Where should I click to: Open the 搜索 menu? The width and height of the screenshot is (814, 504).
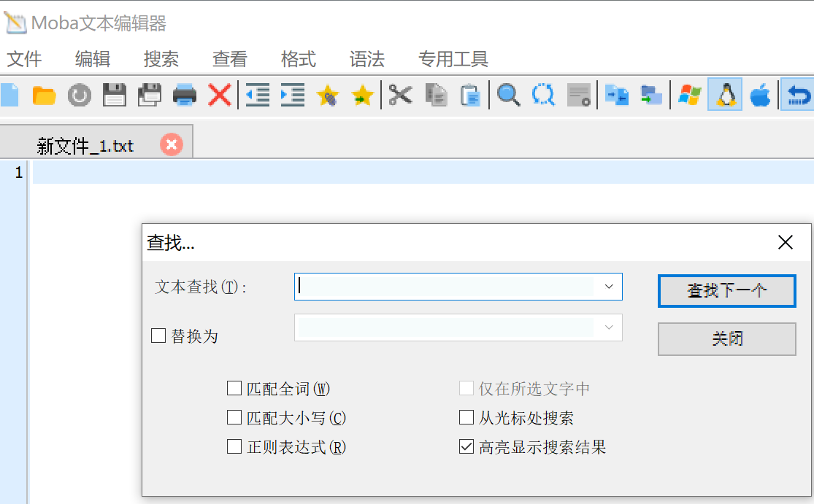coord(161,58)
